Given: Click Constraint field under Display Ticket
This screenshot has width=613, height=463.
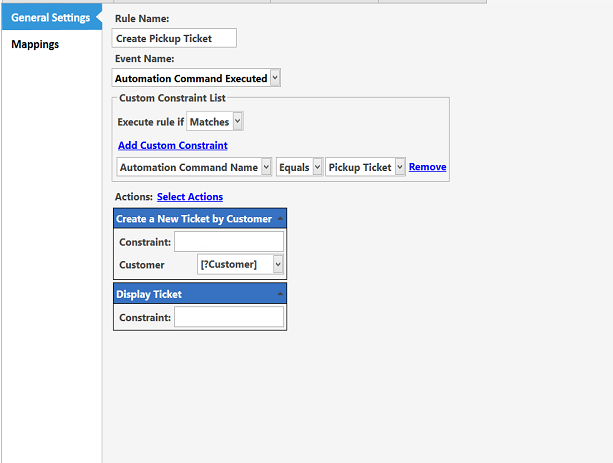Looking at the screenshot, I should (x=229, y=317).
